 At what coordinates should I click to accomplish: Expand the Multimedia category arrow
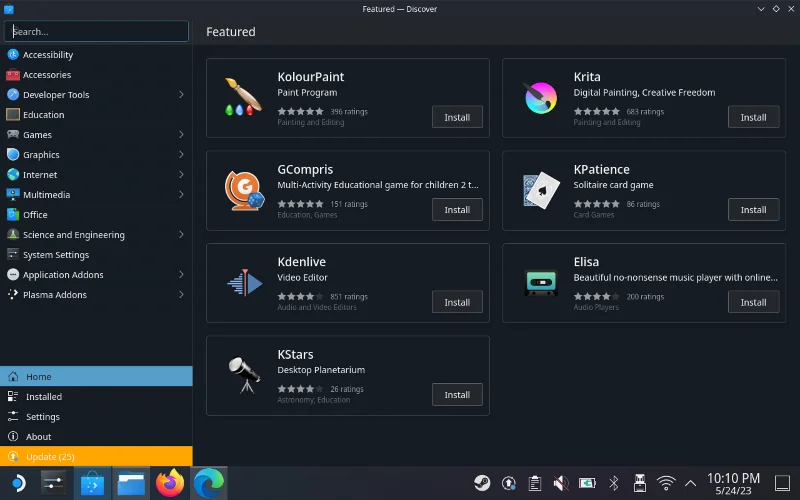181,194
